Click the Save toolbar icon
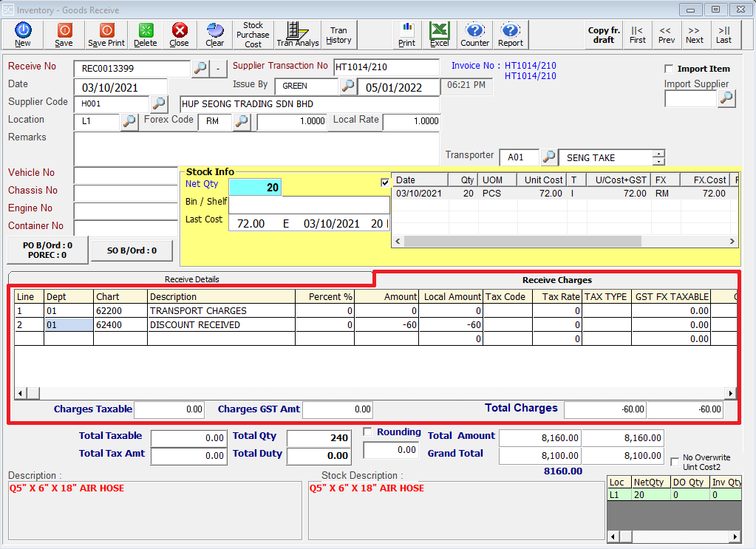756x549 pixels. 64,35
